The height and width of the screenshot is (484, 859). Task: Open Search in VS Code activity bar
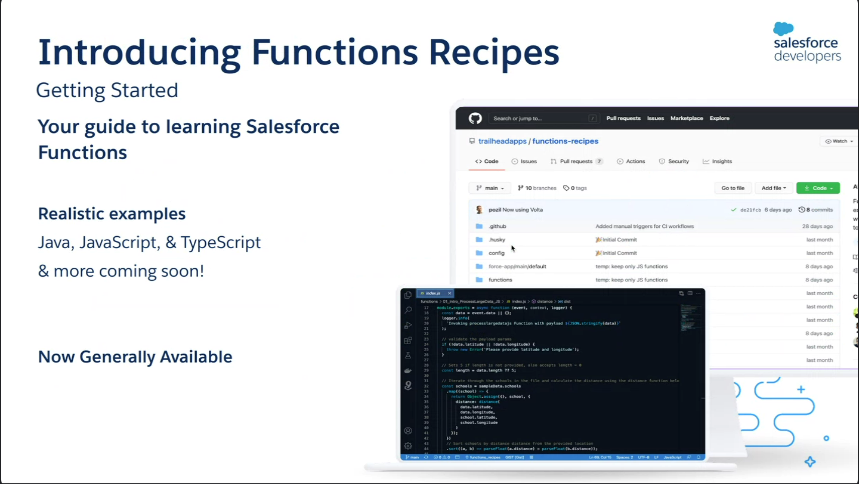click(408, 310)
